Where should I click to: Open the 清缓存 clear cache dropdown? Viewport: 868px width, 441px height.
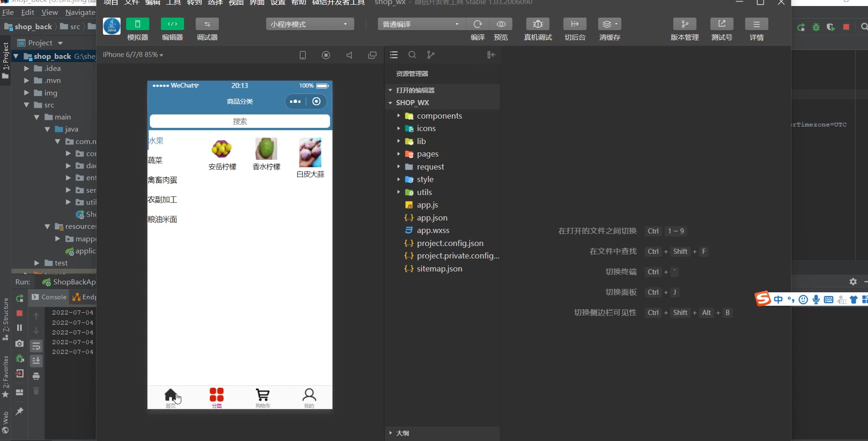coord(610,24)
